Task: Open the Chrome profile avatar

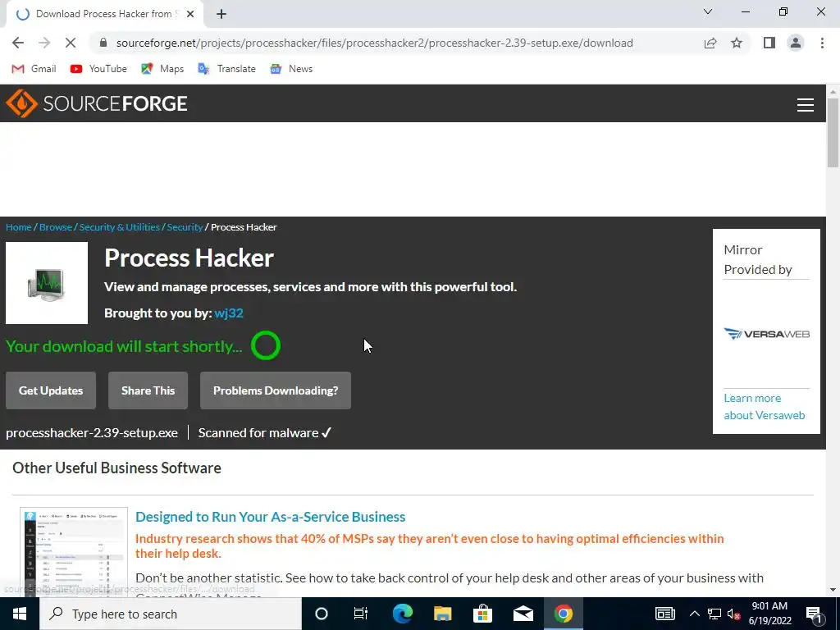Action: click(796, 43)
